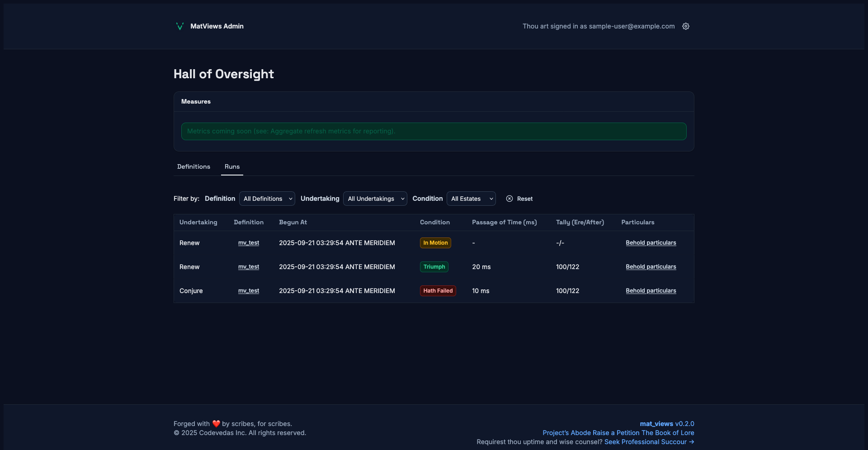Select the Runs tab
The width and height of the screenshot is (868, 450).
(232, 166)
